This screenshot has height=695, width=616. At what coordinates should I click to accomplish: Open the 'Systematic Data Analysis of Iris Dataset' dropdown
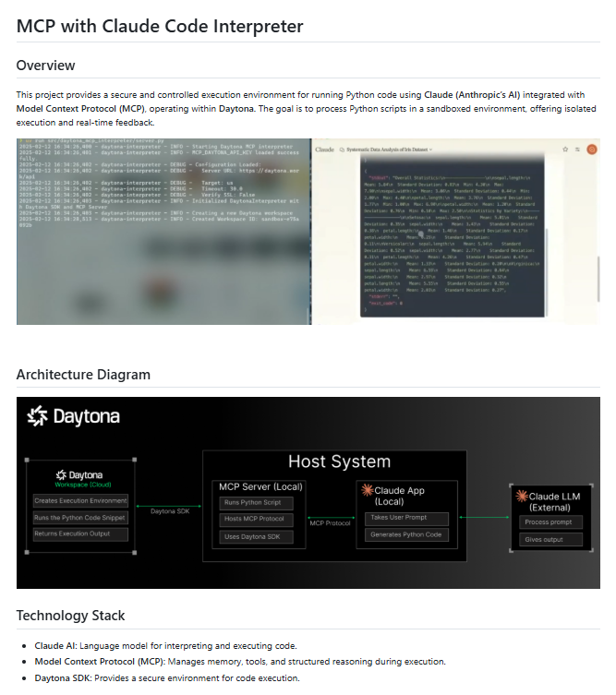(x=389, y=150)
